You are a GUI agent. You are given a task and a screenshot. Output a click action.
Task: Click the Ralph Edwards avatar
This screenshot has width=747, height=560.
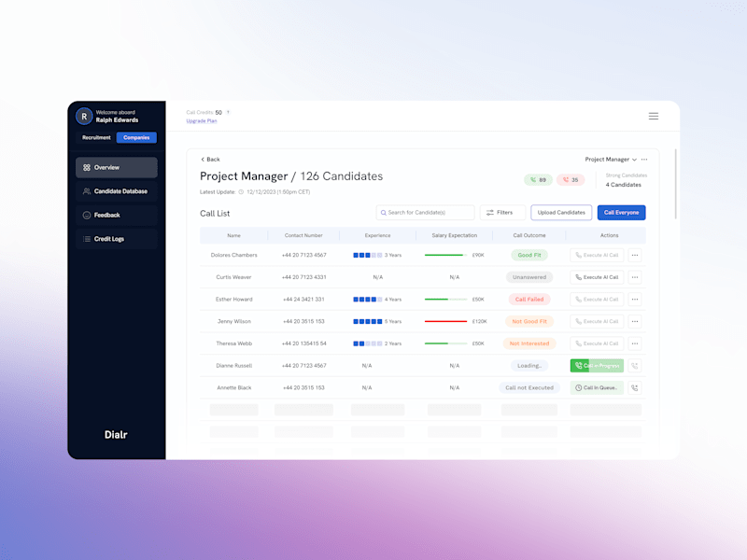coord(84,116)
